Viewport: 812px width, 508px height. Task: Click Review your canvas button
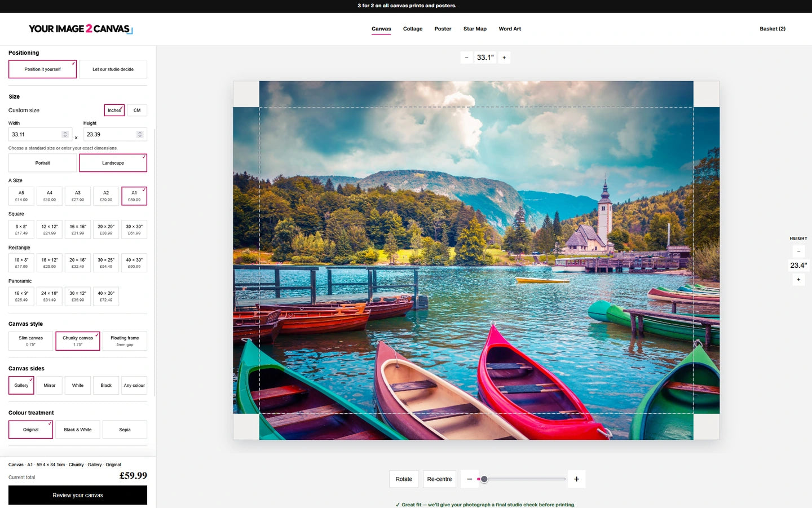coord(78,495)
